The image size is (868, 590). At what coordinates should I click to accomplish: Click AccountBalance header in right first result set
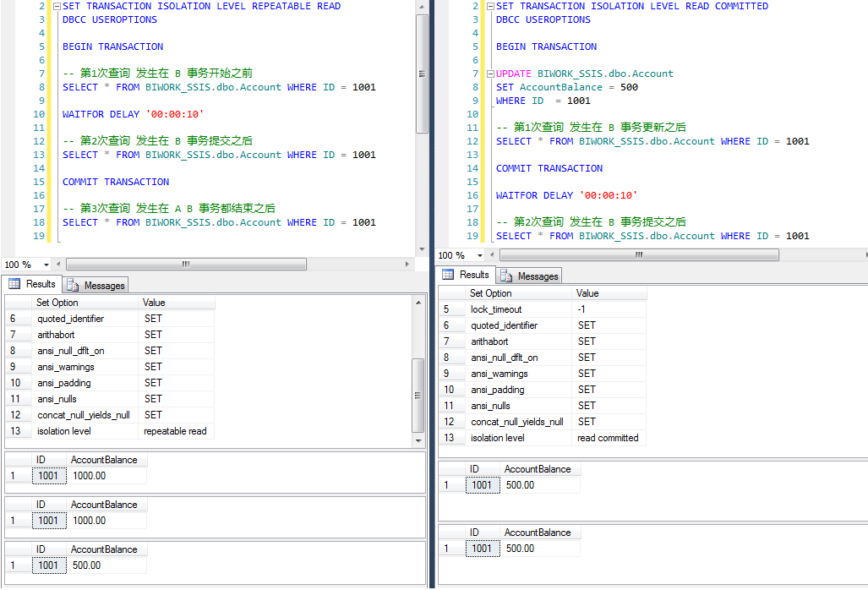tap(540, 469)
